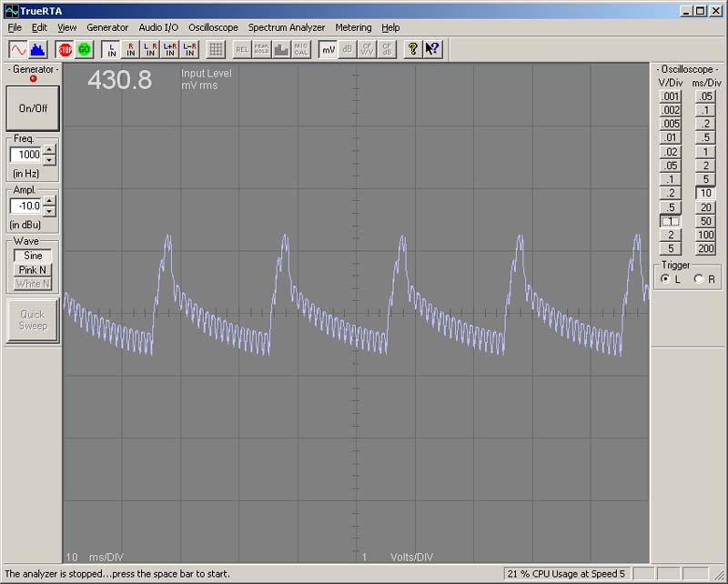Click the CF dB toolbar icon
The image size is (728, 584).
(x=386, y=49)
